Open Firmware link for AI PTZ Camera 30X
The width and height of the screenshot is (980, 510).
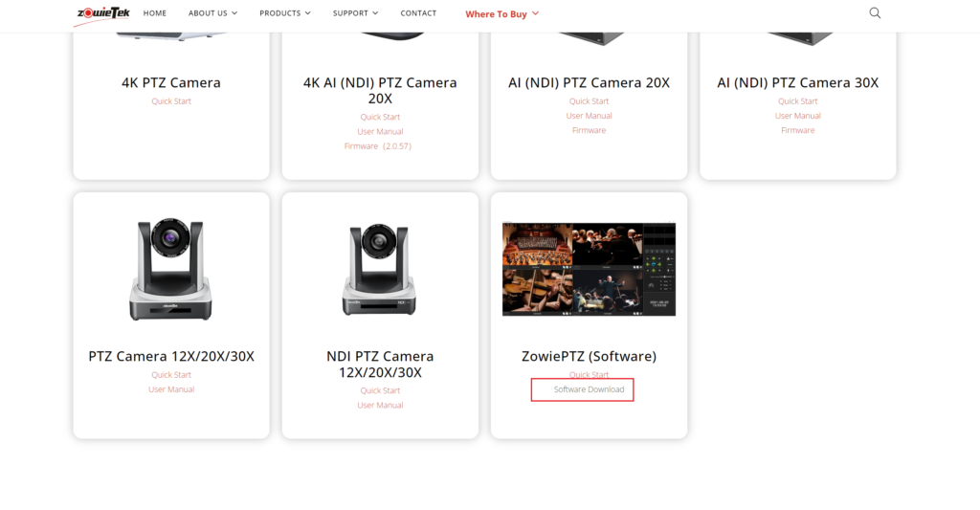tap(797, 130)
